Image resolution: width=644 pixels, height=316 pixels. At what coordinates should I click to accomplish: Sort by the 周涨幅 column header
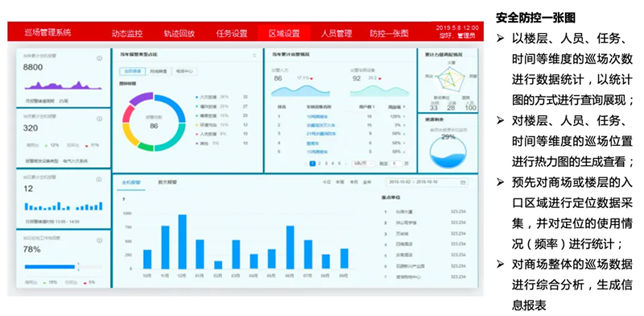coord(397,107)
